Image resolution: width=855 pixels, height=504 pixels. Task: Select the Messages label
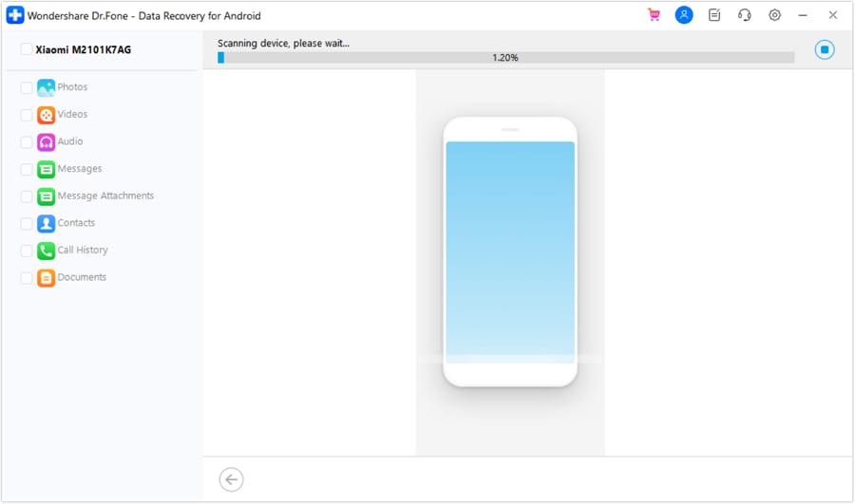80,168
